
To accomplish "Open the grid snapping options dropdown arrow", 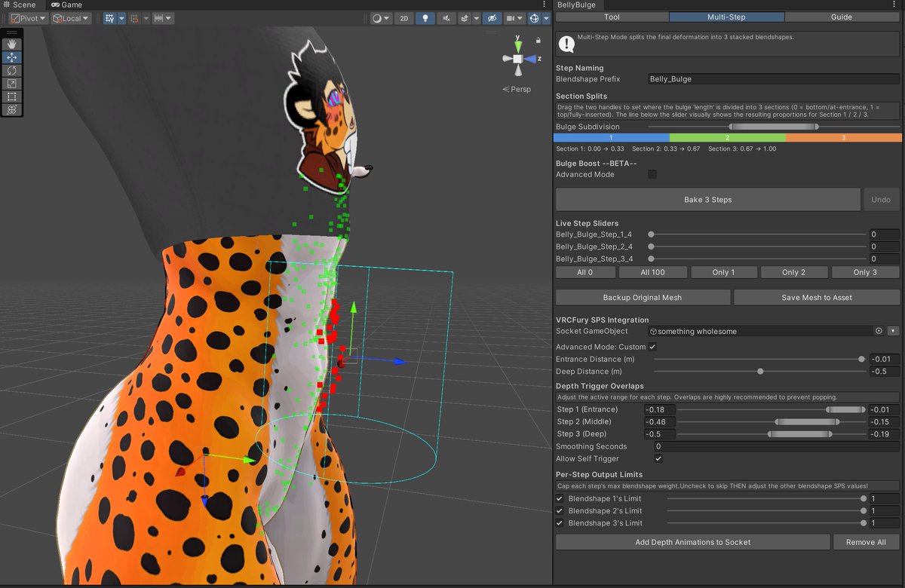I will (x=146, y=18).
